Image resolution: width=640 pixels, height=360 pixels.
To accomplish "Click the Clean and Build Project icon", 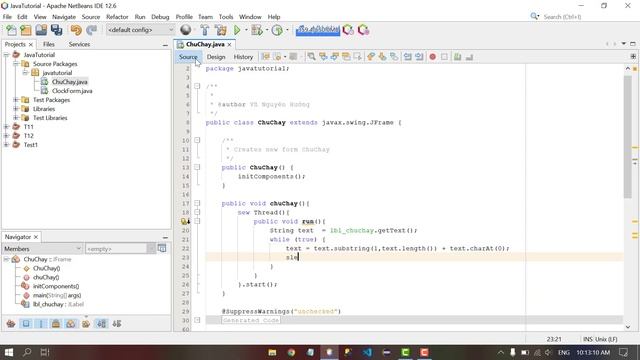I will point(221,30).
